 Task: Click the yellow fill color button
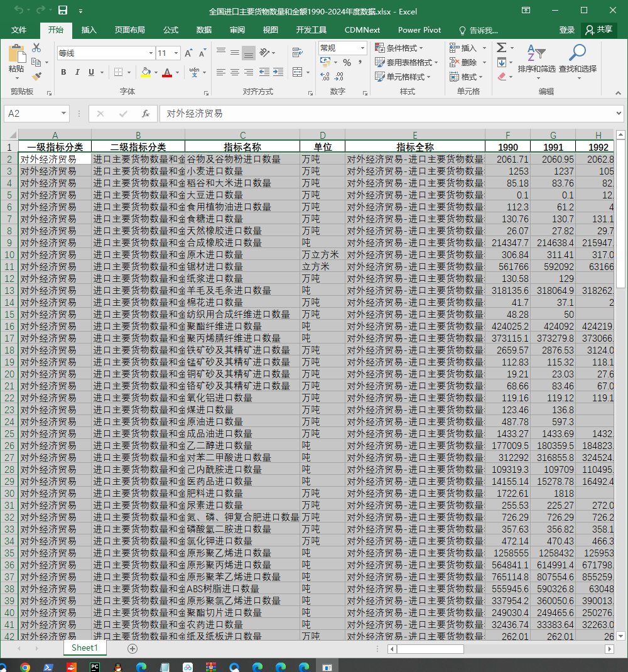click(146, 72)
